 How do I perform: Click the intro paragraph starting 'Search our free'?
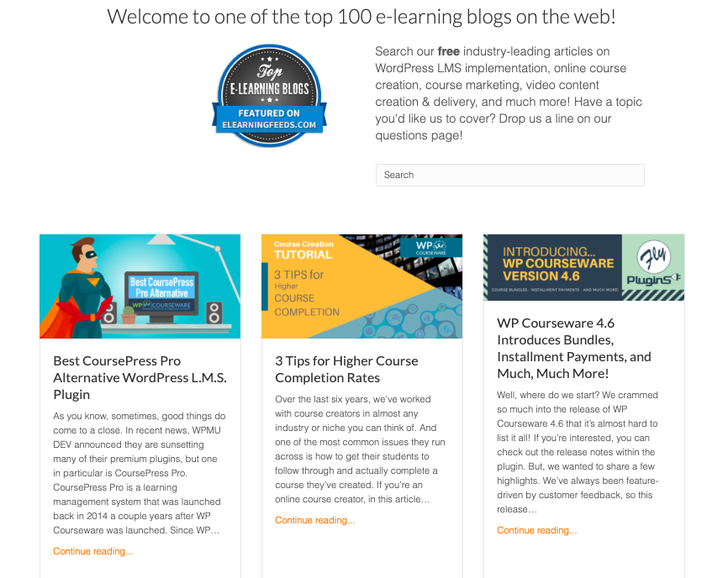509,93
